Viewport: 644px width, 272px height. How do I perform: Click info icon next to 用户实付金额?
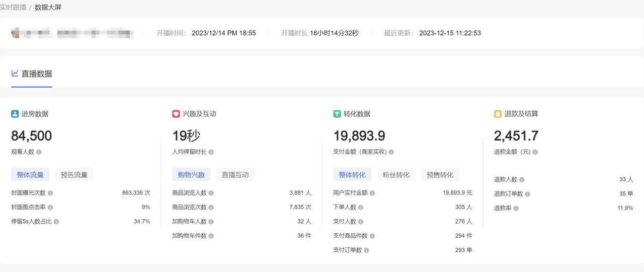(372, 193)
